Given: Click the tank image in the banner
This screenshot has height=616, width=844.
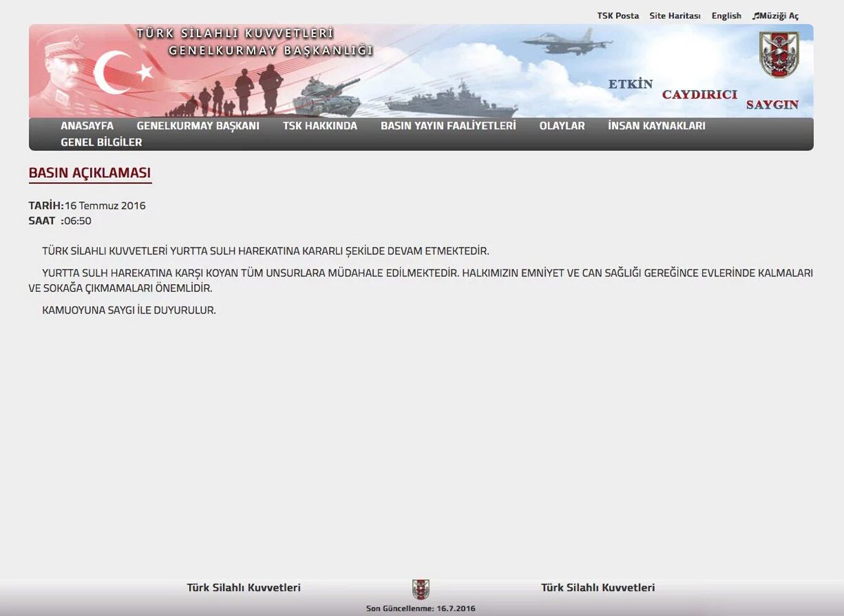Looking at the screenshot, I should coord(326,98).
